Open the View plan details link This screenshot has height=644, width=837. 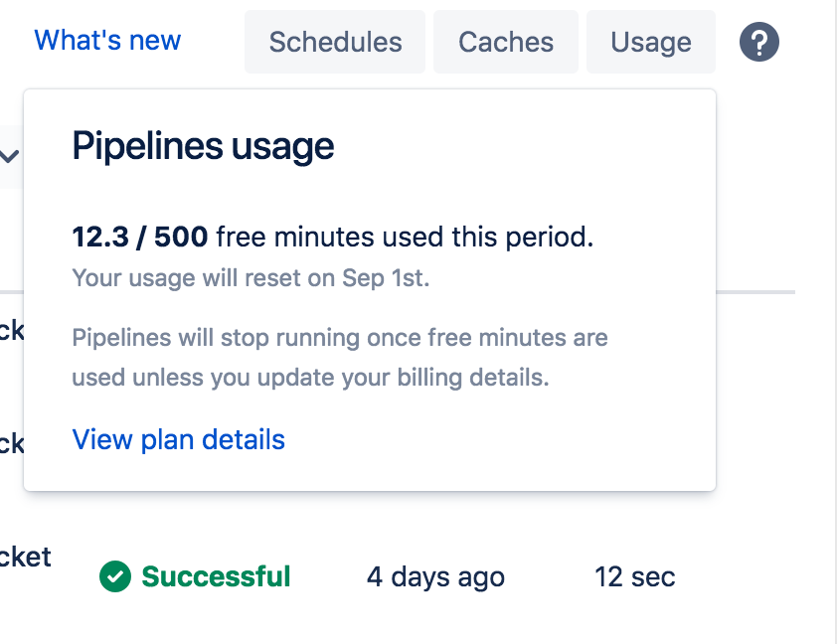[179, 439]
